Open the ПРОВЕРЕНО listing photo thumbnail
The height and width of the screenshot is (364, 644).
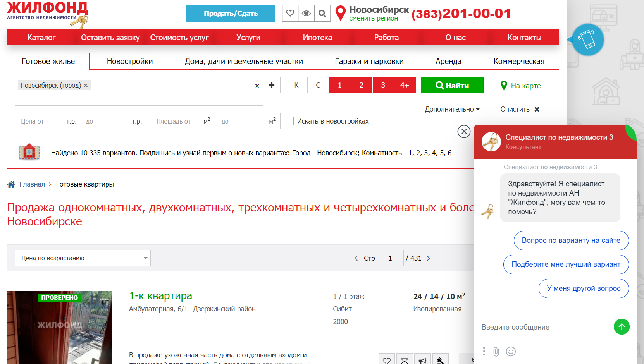59,327
